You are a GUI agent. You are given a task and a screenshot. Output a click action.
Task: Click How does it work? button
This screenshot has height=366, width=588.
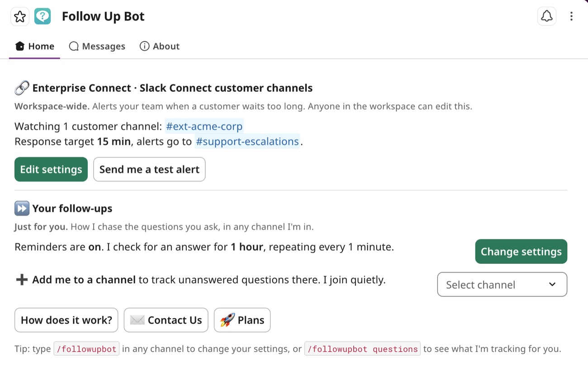[66, 320]
